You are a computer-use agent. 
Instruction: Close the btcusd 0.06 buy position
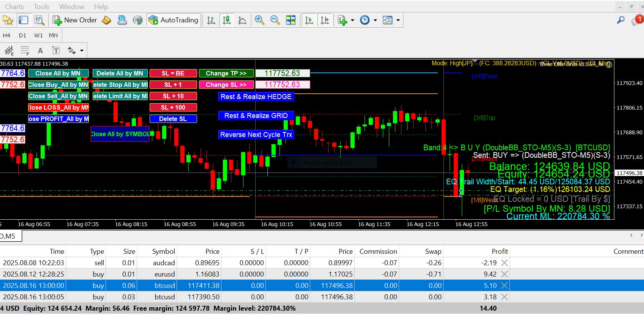pos(504,285)
